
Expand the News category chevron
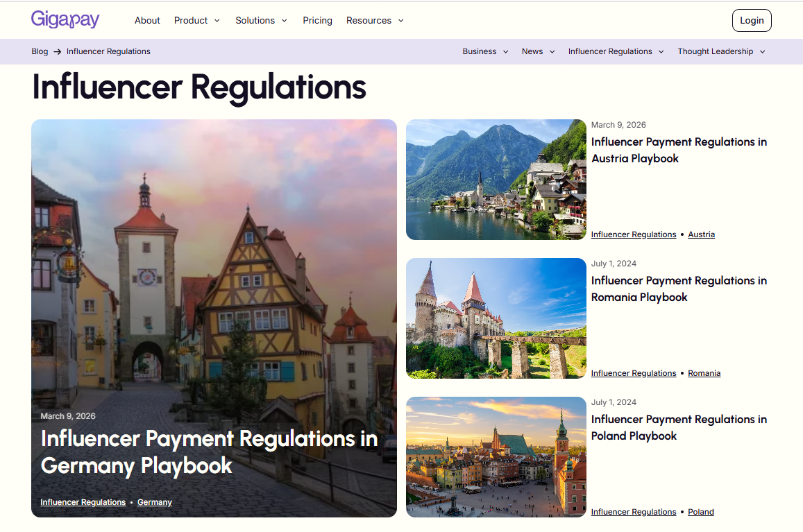(x=552, y=52)
